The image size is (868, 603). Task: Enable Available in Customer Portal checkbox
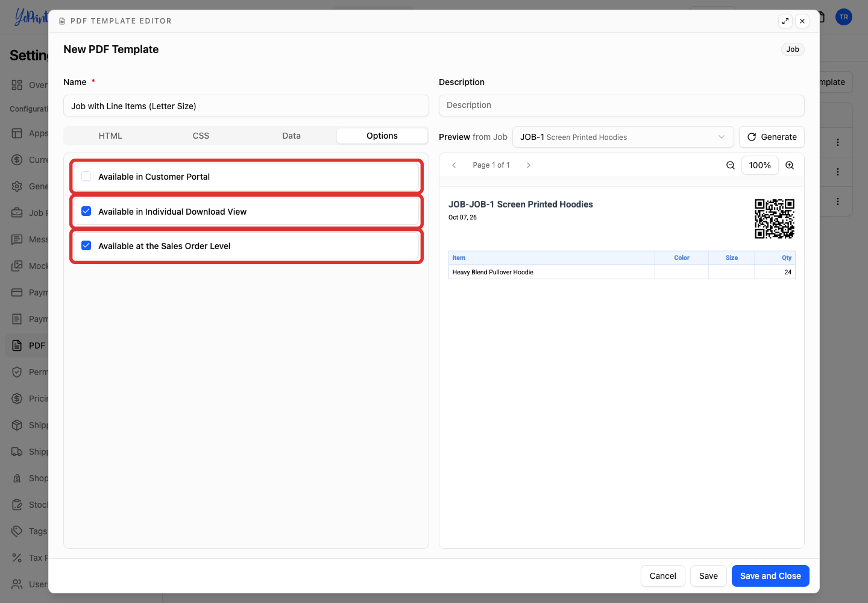86,177
